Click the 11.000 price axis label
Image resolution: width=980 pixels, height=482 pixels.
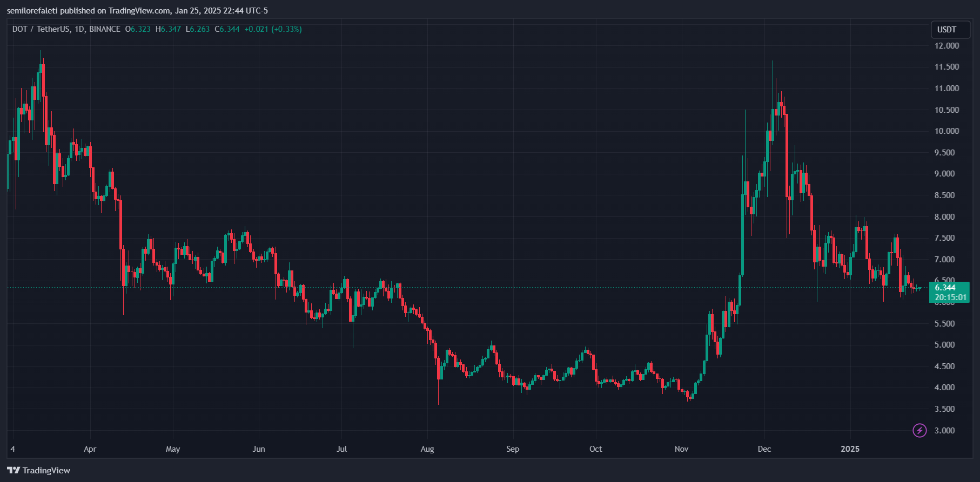click(947, 89)
